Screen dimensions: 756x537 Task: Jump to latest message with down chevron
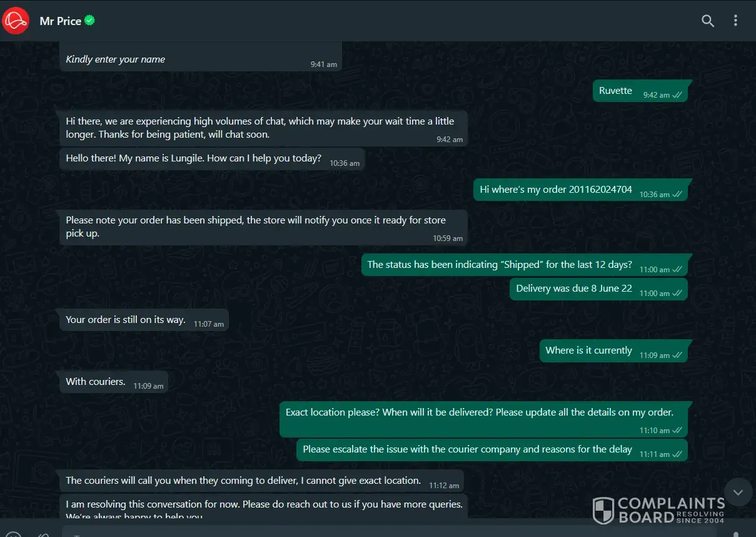(x=738, y=493)
